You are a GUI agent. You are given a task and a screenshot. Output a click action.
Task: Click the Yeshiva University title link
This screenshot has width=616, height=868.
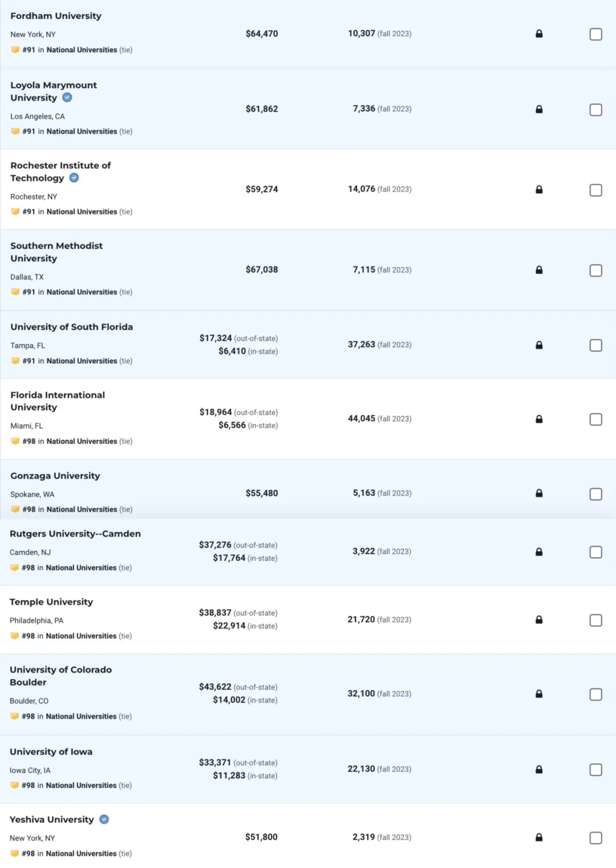click(x=51, y=820)
